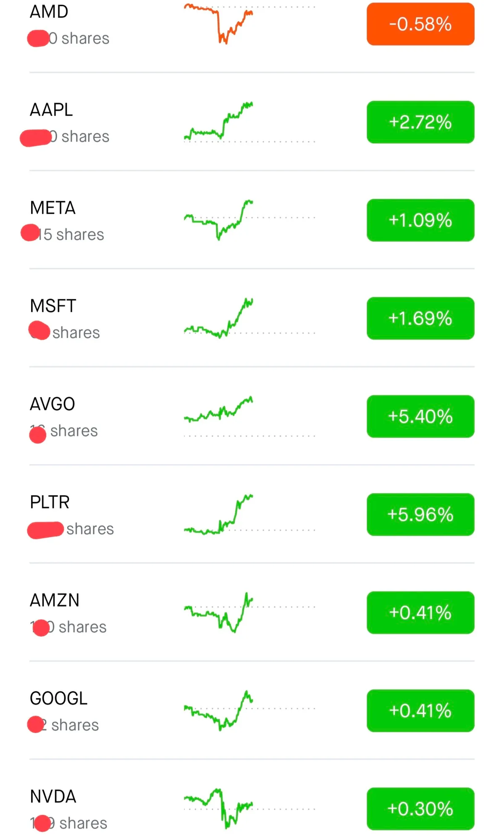Open the AAPL sparkline chart

point(218,122)
